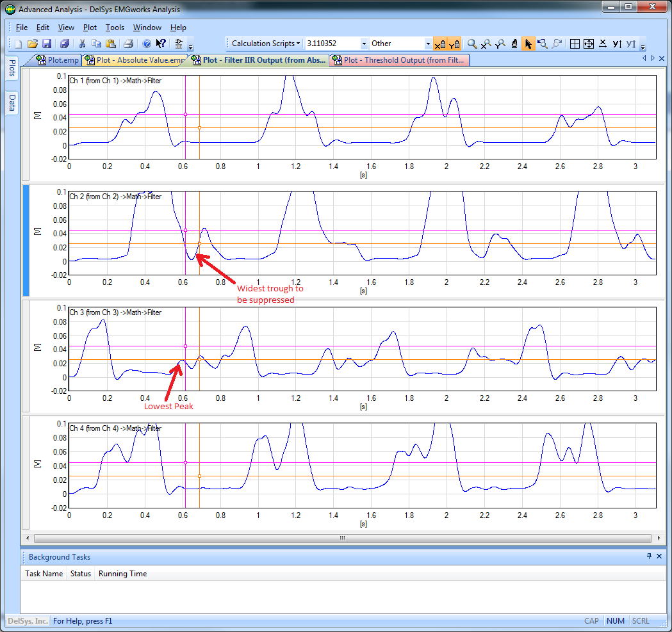Click the horizontal scrollbar below the plots
Viewport: 672px width, 632px height.
coord(342,539)
